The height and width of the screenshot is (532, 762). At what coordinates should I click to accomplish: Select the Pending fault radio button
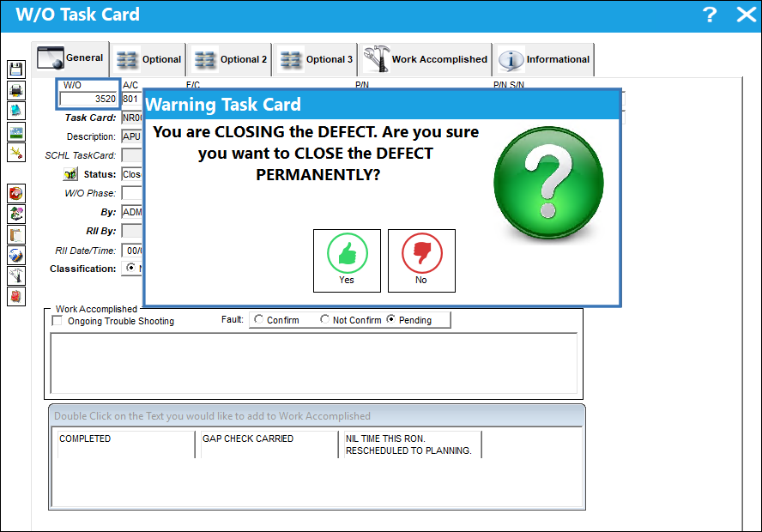pyautogui.click(x=391, y=319)
